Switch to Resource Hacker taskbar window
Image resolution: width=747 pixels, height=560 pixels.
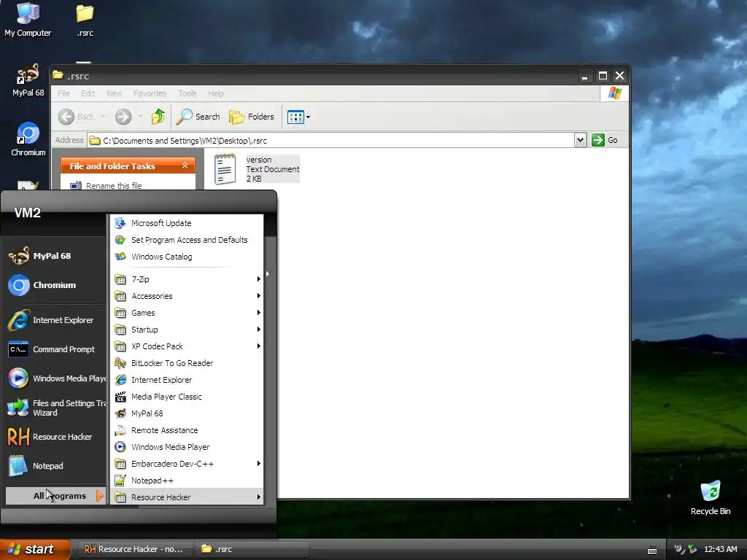(133, 549)
